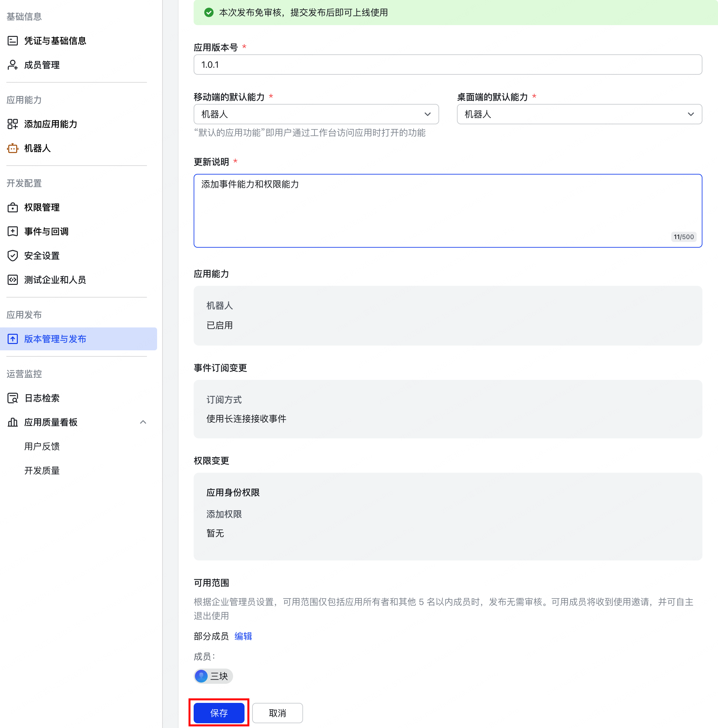Select the 成员管理 sidebar icon

click(x=12, y=65)
